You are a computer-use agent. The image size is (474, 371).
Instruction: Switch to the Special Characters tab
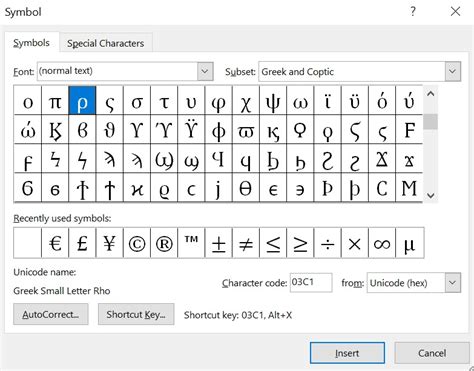tap(106, 43)
